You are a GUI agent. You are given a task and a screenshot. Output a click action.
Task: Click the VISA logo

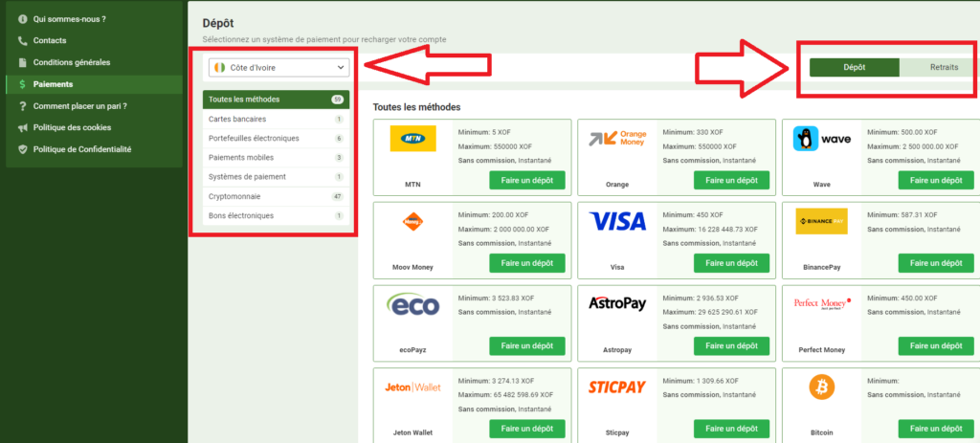click(x=617, y=221)
